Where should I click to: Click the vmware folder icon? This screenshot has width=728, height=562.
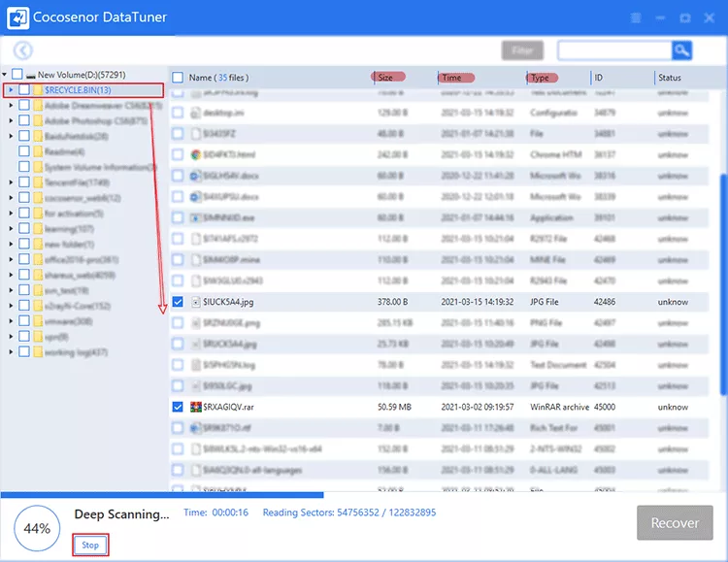tap(38, 321)
